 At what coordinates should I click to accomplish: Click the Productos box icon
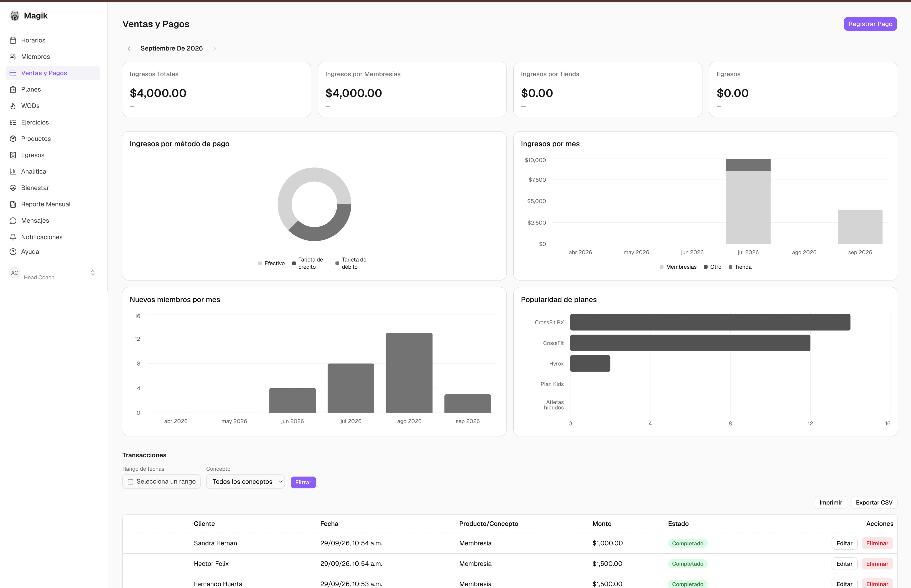coord(13,139)
